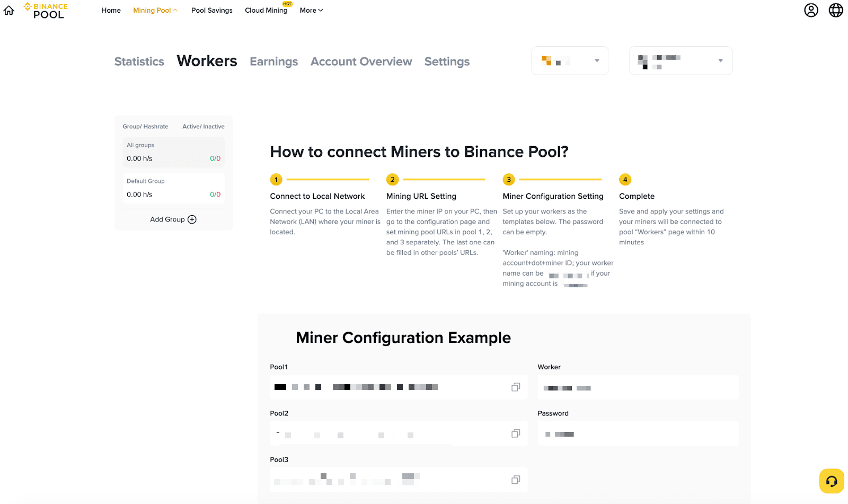Click the 'Group/ Hashrate' column header
Viewport: 848px width, 504px height.
[x=145, y=127]
